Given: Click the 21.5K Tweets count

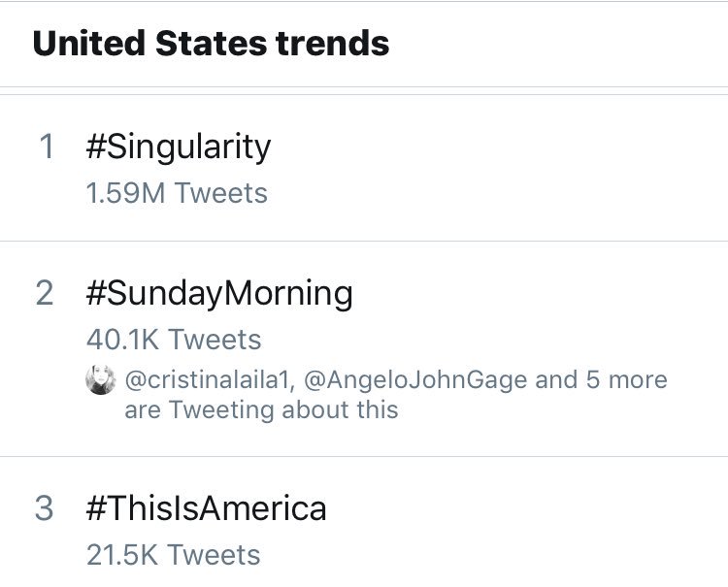Looking at the screenshot, I should coord(173,555).
